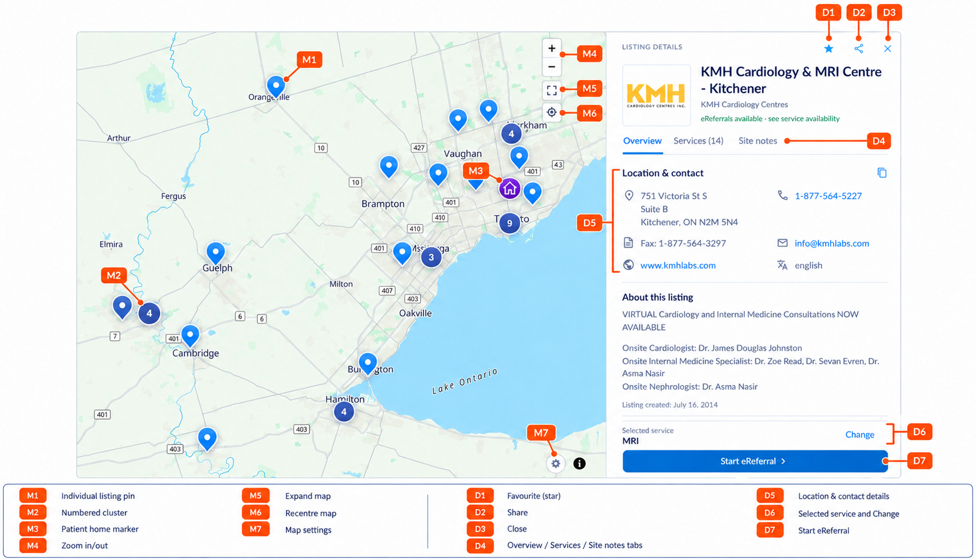Switch to the Site notes tab

click(x=758, y=141)
